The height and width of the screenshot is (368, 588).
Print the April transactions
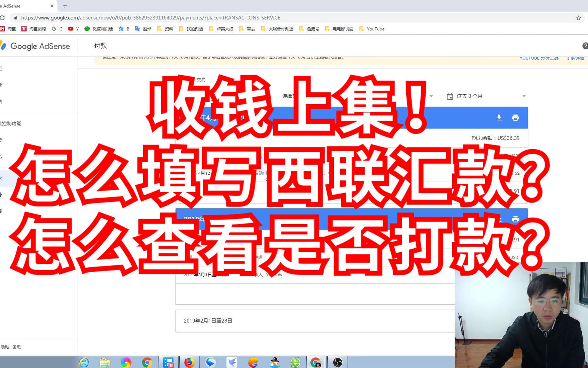(x=516, y=118)
